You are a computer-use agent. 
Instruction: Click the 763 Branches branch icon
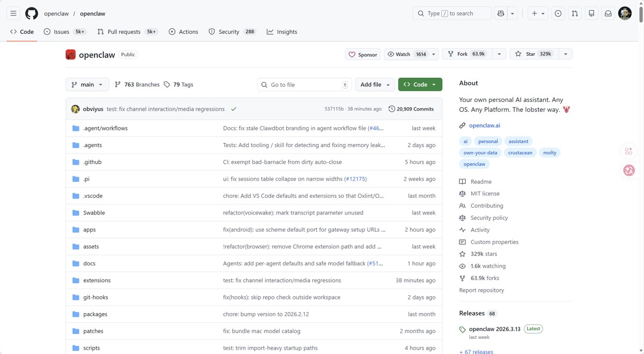pos(118,85)
